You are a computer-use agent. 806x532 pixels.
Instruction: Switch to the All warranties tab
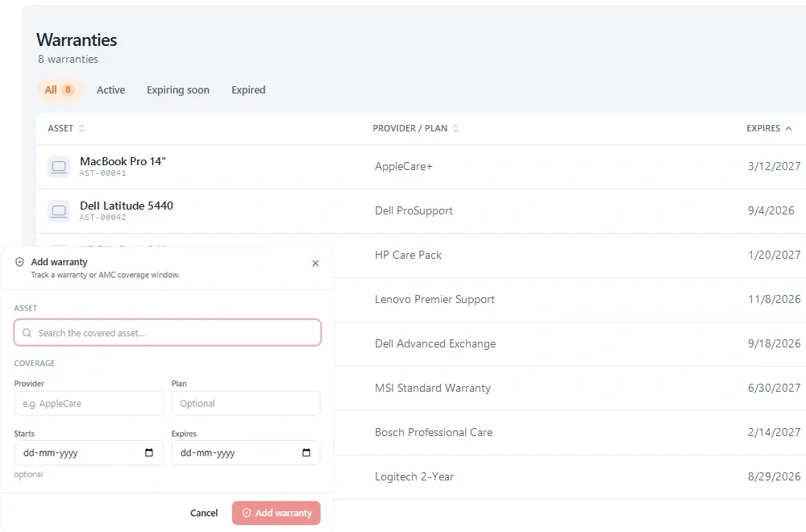tap(60, 90)
